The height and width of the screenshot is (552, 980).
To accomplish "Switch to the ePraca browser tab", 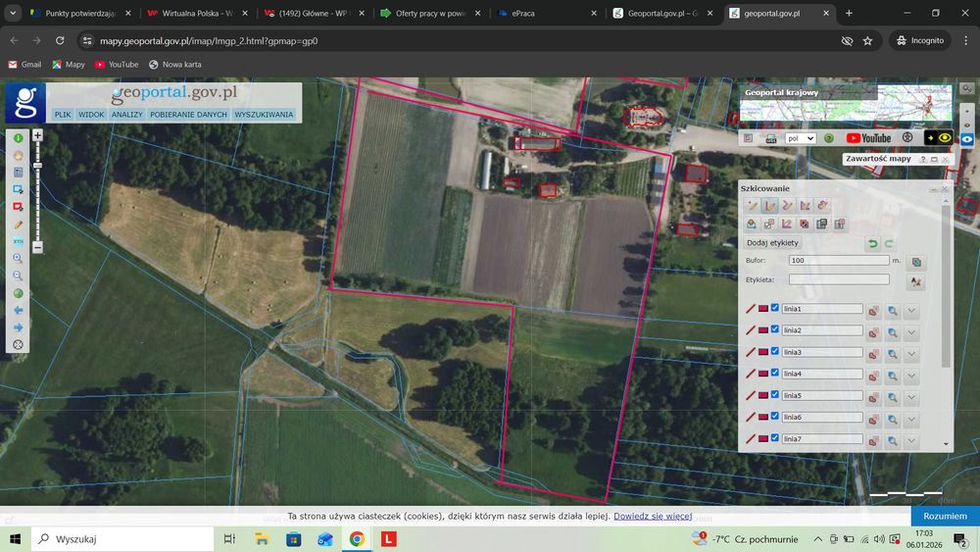I will click(547, 13).
